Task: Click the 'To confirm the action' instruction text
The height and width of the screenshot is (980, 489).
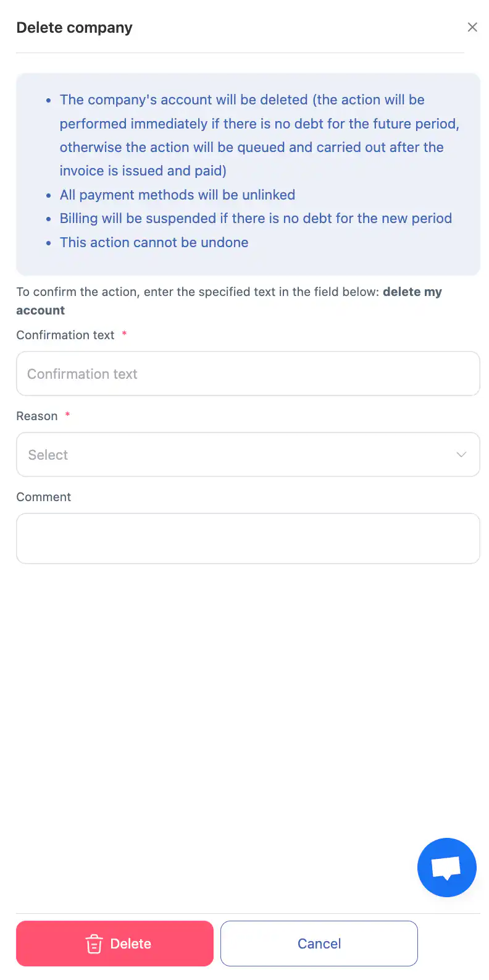Action: point(198,292)
